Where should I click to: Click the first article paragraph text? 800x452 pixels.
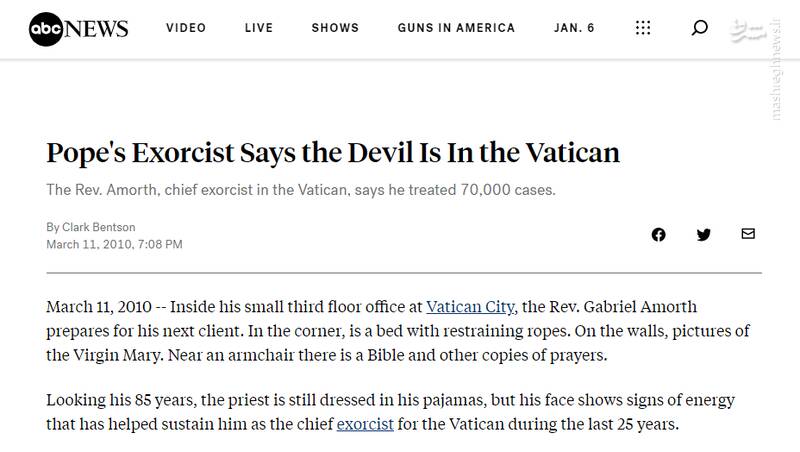pyautogui.click(x=398, y=331)
